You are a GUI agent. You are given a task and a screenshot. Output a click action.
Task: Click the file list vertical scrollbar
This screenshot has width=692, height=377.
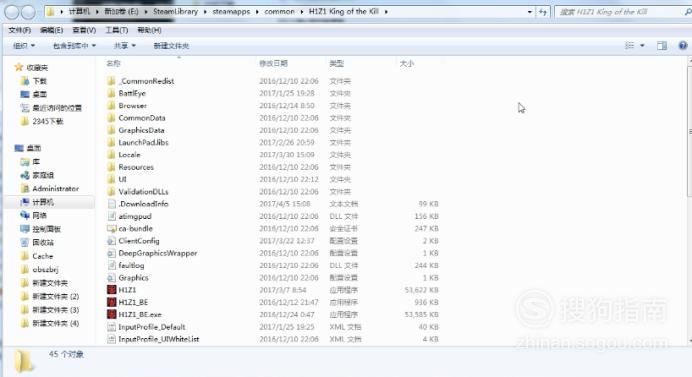[689, 132]
